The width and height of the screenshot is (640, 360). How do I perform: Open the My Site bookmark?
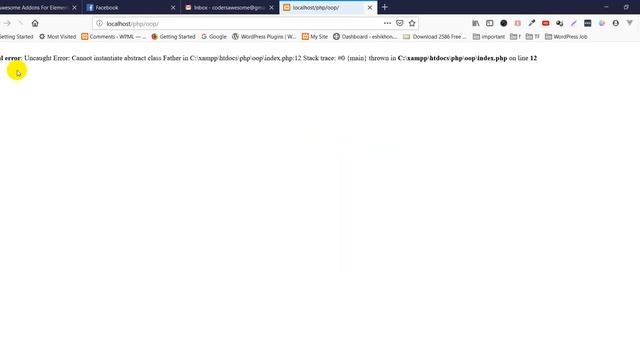(315, 36)
